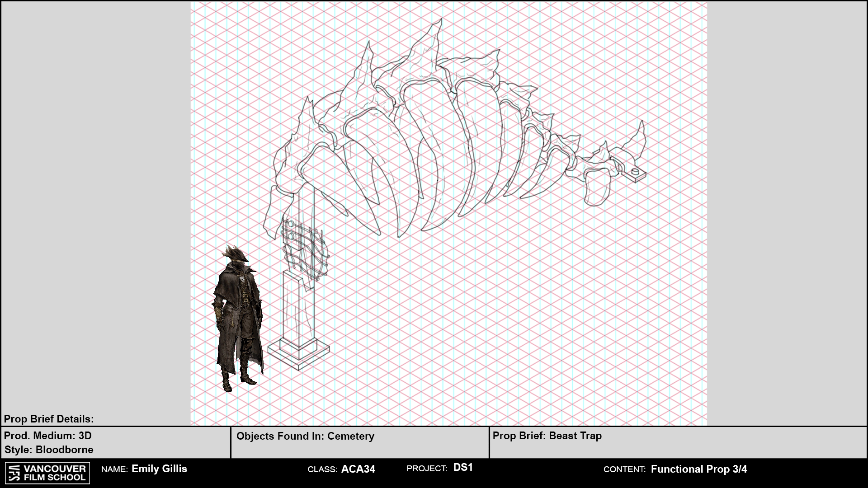The image size is (868, 488).
Task: Select the Objects Found In: Cemetery field
Action: pos(305,436)
